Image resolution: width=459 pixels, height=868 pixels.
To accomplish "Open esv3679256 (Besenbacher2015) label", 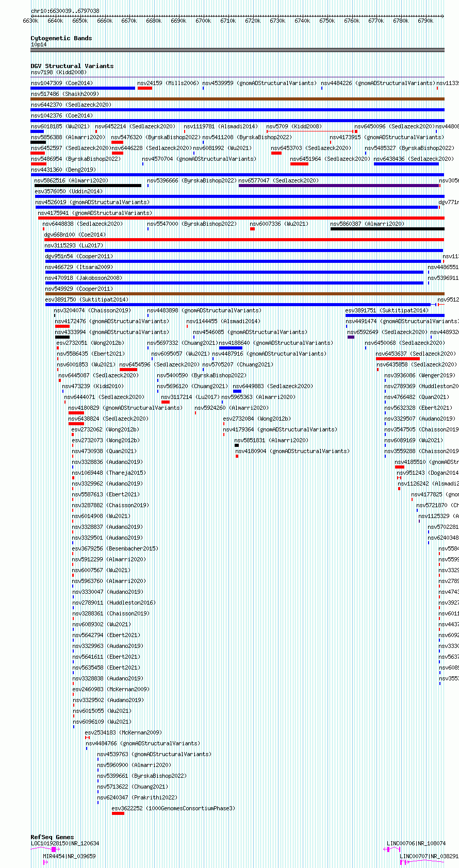I will click(115, 548).
